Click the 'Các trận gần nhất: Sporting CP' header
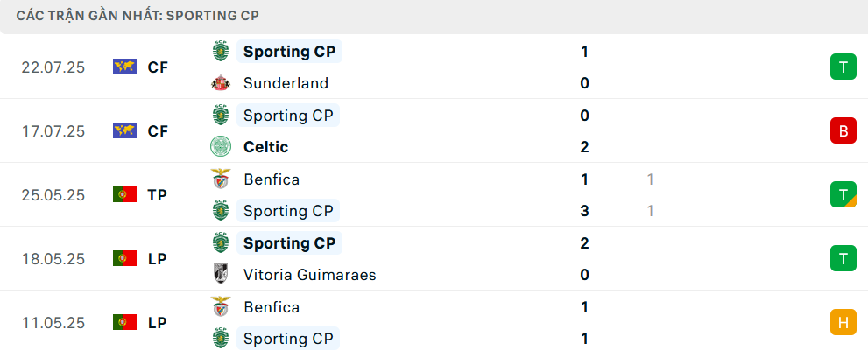 click(x=138, y=16)
